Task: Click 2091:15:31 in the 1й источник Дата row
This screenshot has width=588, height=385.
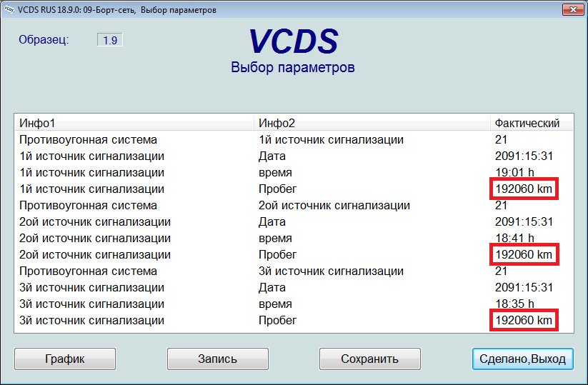Action: coord(524,156)
